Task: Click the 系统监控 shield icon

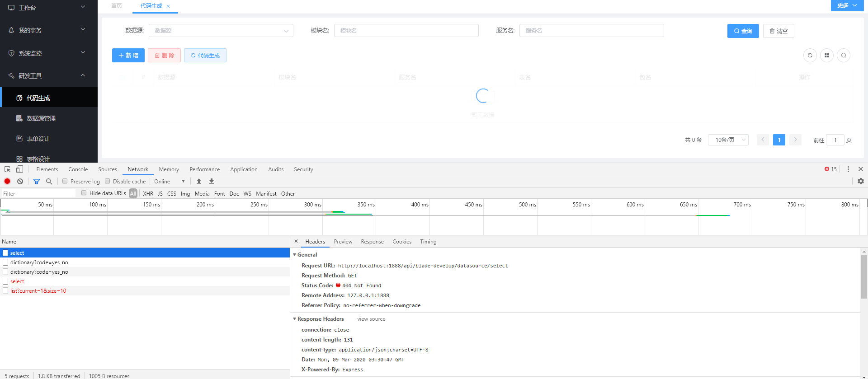Action: [11, 53]
